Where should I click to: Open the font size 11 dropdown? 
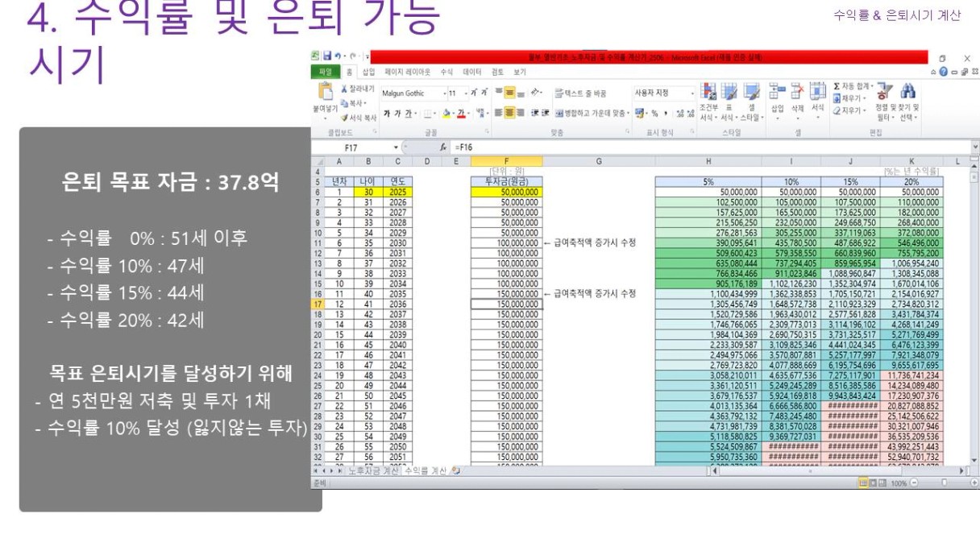[466, 93]
